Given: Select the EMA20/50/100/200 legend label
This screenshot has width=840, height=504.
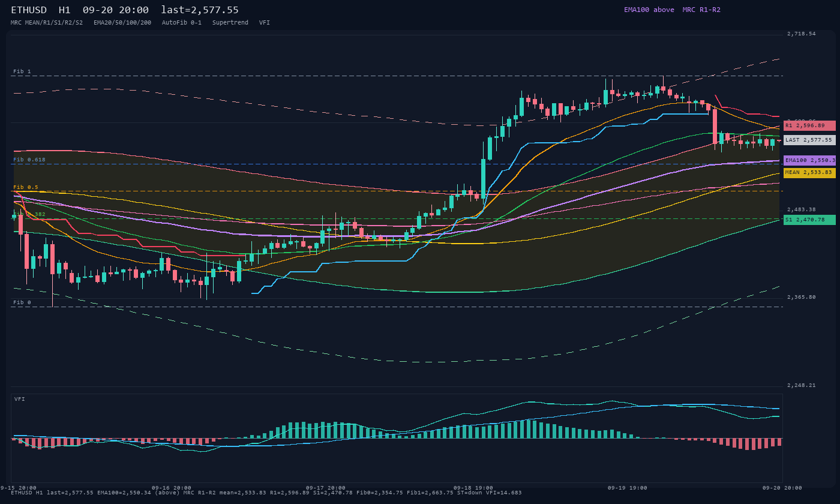Looking at the screenshot, I should 122,22.
